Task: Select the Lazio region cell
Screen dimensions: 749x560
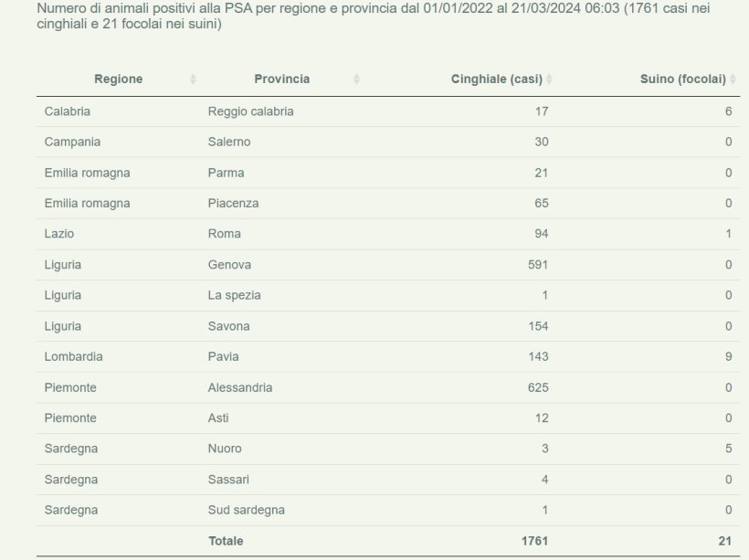Action: [59, 234]
